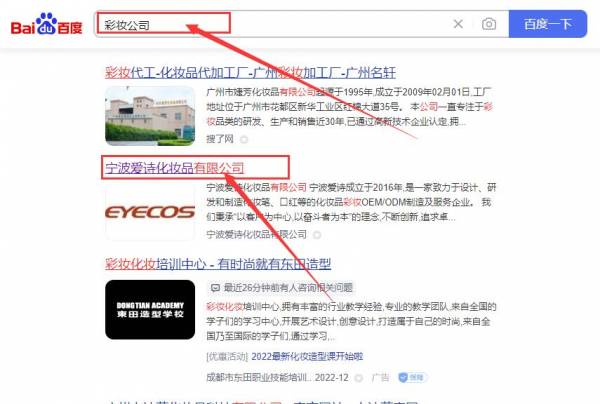Click the EYECOS logo thumbnail
Viewport: 600px width, 404px height.
[150, 212]
